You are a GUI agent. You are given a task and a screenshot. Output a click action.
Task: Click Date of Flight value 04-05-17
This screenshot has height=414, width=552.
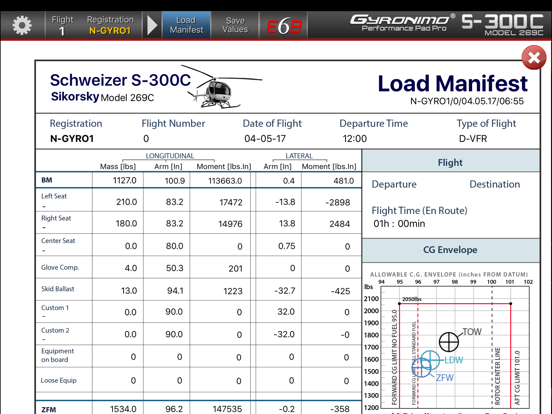265,139
